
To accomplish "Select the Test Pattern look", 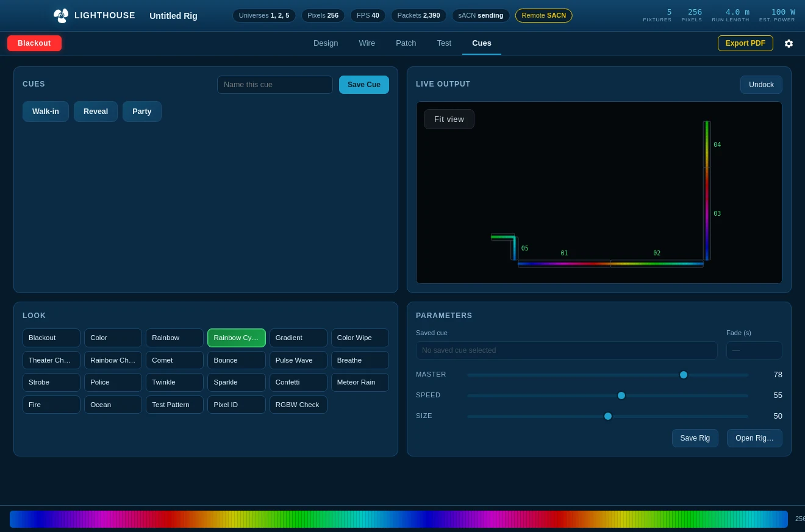I will (x=174, y=405).
